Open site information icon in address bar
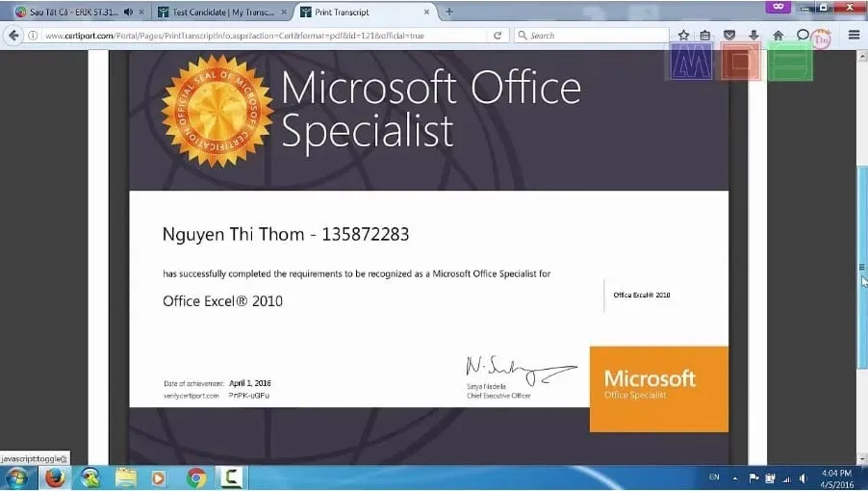The width and height of the screenshot is (868, 491). pos(34,36)
